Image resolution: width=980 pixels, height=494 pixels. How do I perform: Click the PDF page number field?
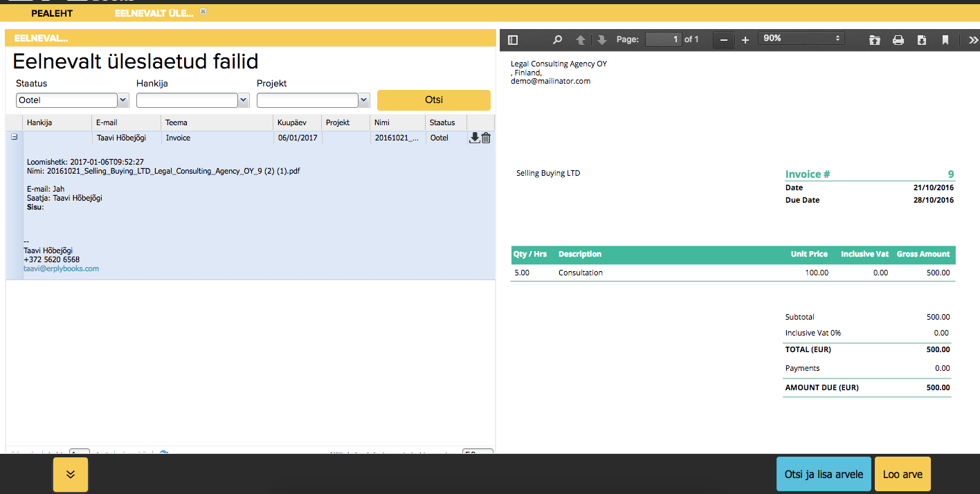click(x=664, y=39)
